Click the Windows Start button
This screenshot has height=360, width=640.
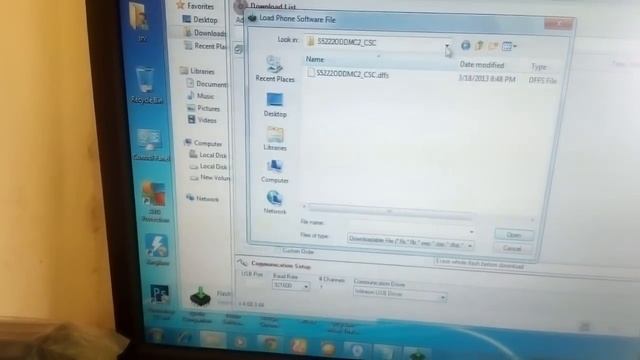click(x=156, y=336)
